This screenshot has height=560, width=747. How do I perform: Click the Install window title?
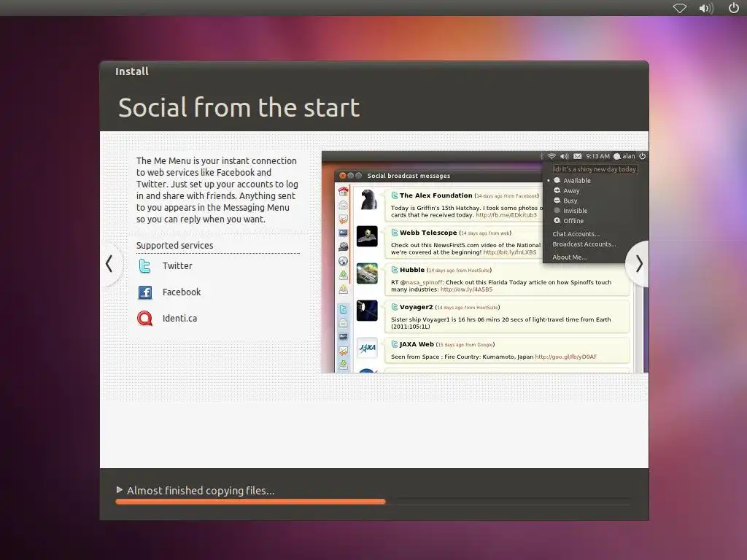[x=132, y=71]
